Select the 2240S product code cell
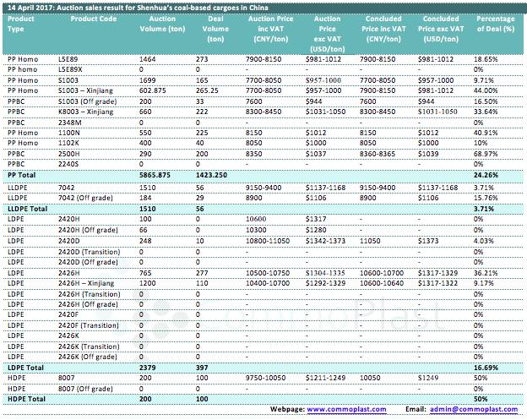This screenshot has height=420, width=527. tap(69, 163)
